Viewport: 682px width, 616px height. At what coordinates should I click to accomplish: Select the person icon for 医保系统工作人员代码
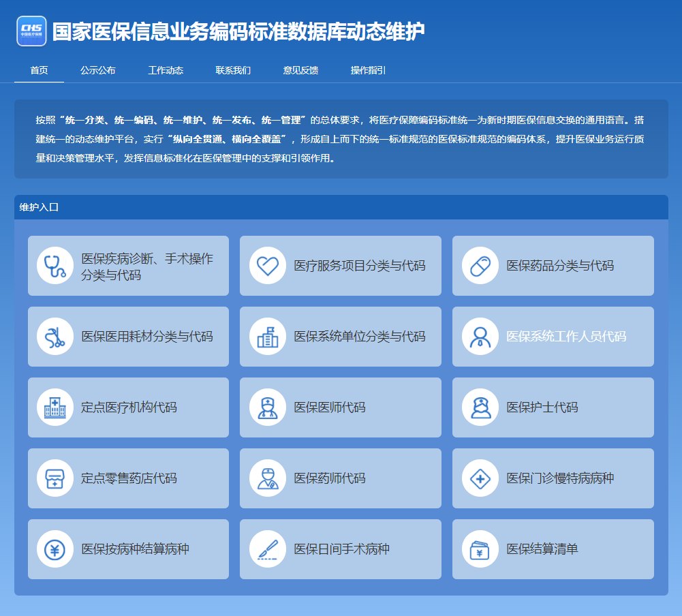480,337
